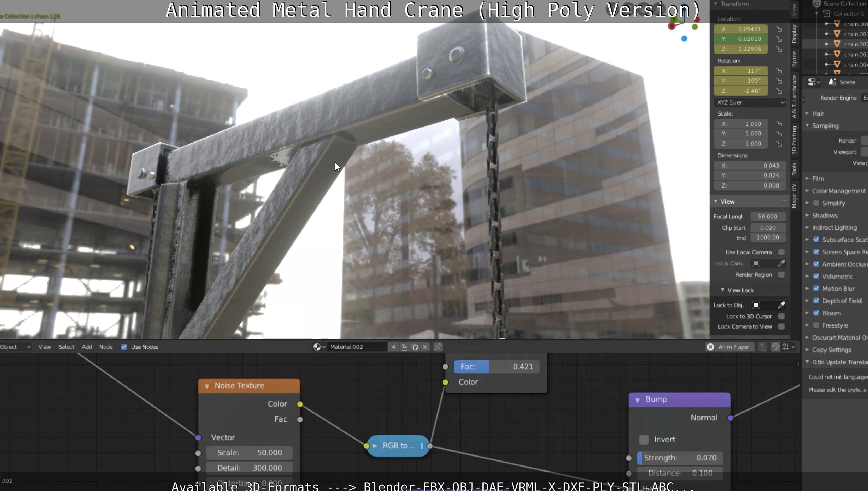Switch to the Display sidebar tab
This screenshot has width=868, height=491.
pos(794,34)
